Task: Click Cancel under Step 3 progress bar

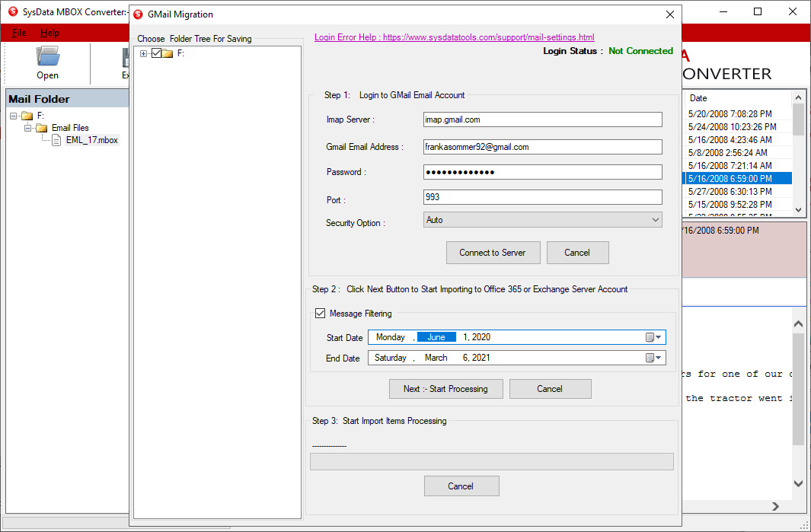Action: click(461, 486)
